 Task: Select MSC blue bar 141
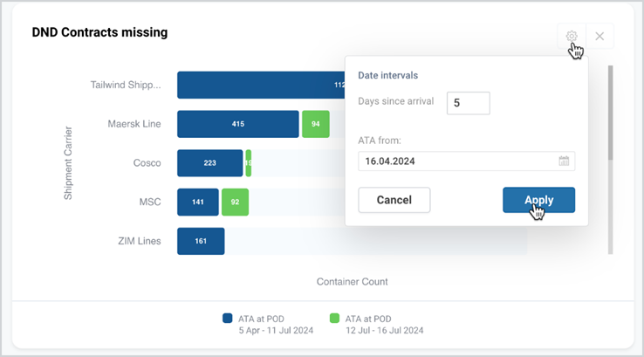pos(198,203)
